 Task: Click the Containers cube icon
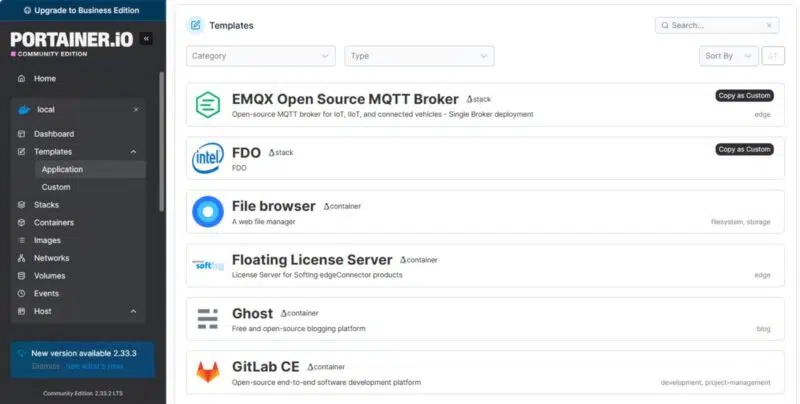click(x=22, y=223)
